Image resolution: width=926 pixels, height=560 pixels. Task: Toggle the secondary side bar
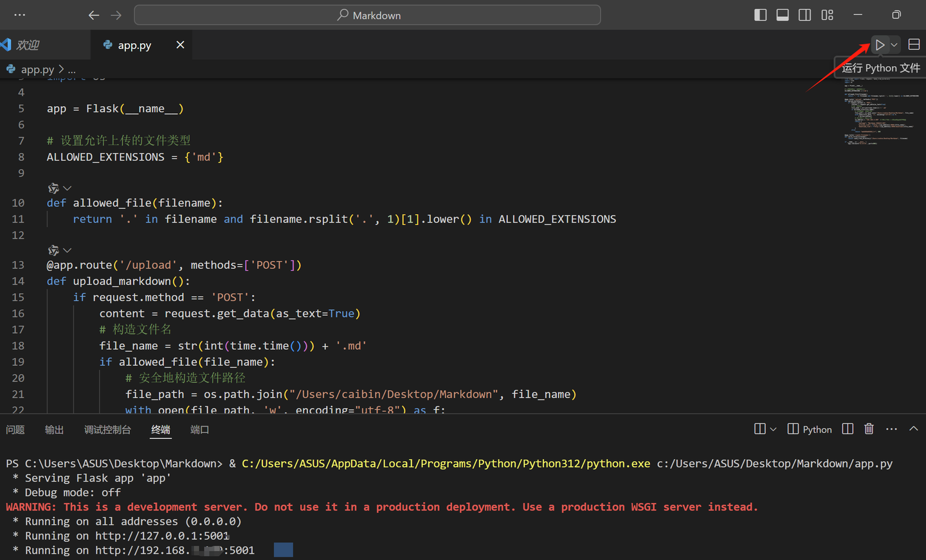point(804,15)
